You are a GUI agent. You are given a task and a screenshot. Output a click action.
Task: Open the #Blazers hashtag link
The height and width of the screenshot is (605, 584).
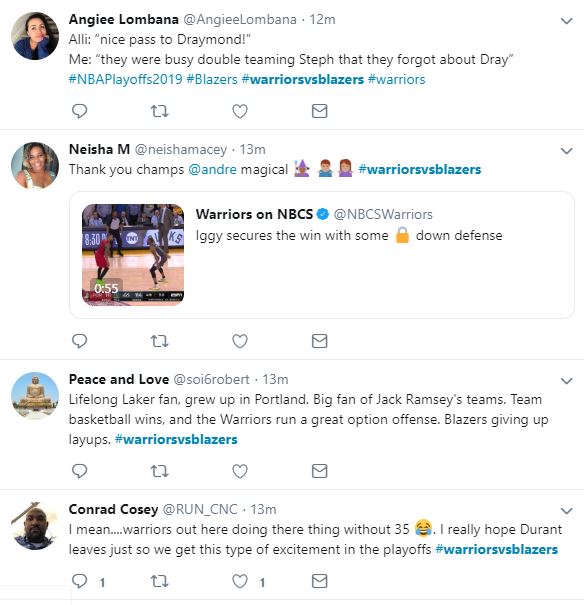click(x=212, y=79)
